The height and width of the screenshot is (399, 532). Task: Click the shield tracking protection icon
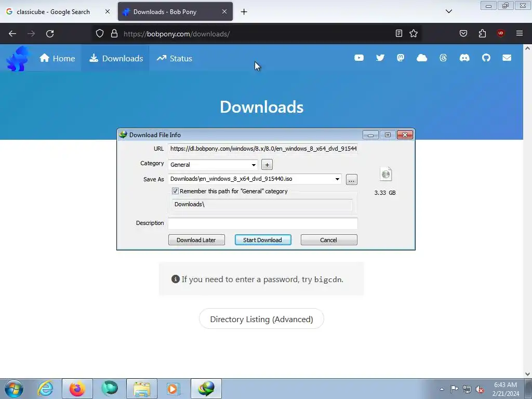[99, 34]
